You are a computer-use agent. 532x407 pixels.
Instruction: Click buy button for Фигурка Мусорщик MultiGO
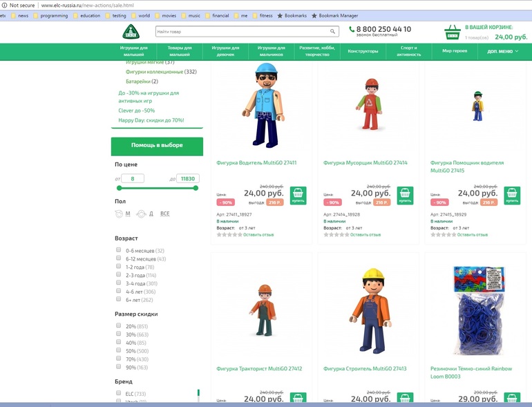click(405, 196)
